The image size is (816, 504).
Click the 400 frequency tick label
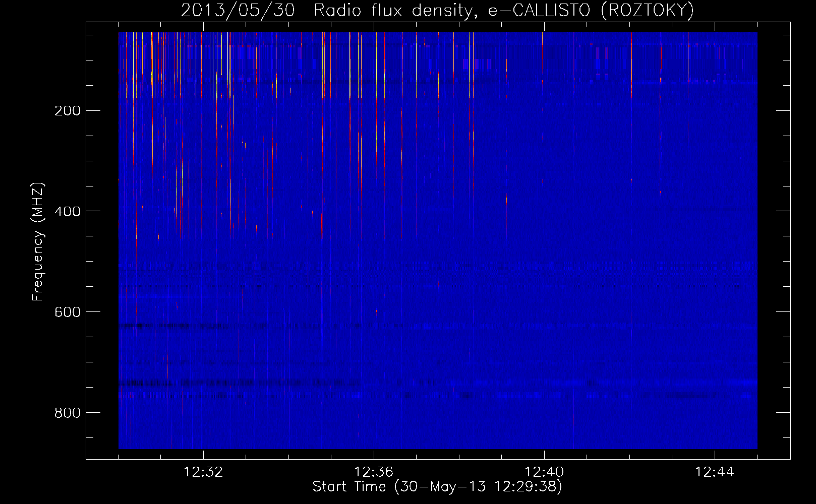(x=68, y=212)
